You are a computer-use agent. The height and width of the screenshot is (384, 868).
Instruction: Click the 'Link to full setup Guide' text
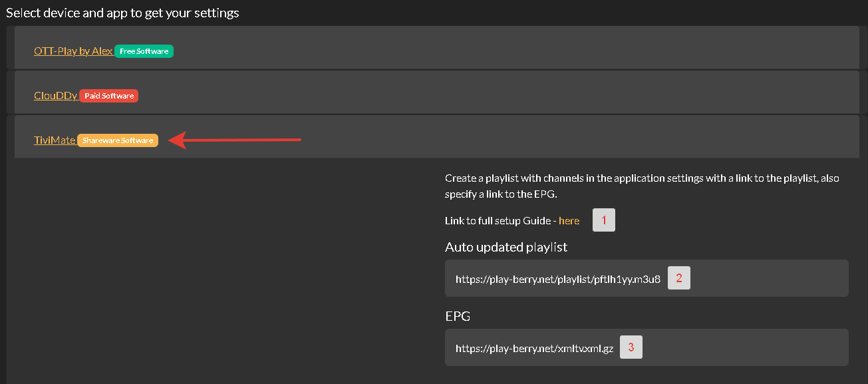(500, 221)
